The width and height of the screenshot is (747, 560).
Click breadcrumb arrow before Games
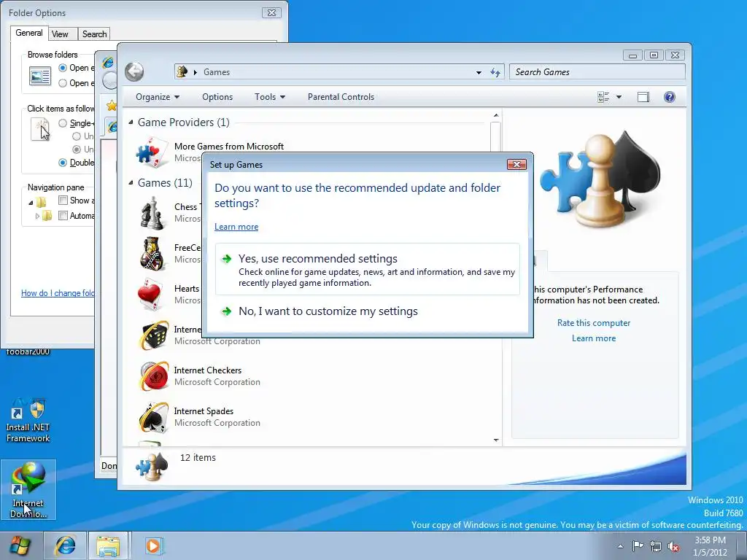click(x=196, y=72)
